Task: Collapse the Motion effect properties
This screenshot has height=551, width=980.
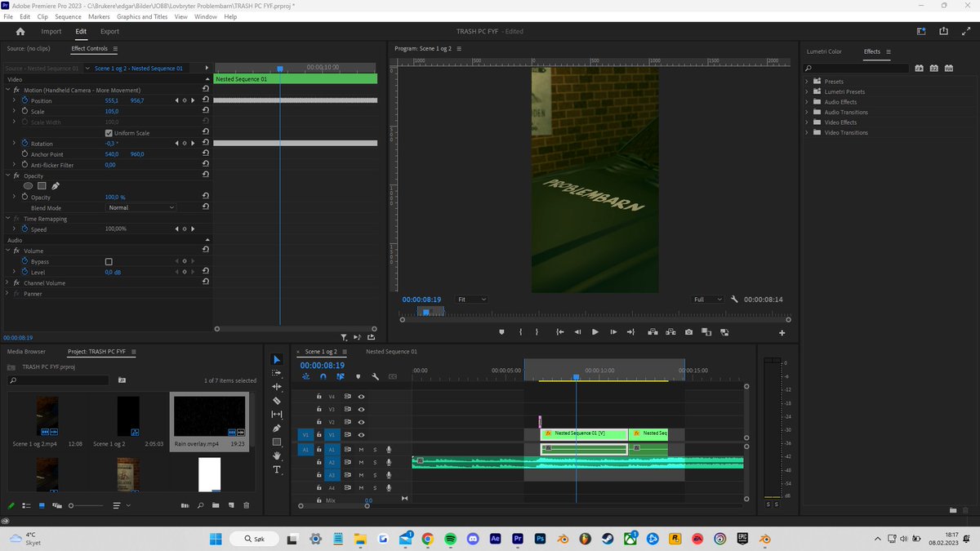Action: tap(8, 90)
